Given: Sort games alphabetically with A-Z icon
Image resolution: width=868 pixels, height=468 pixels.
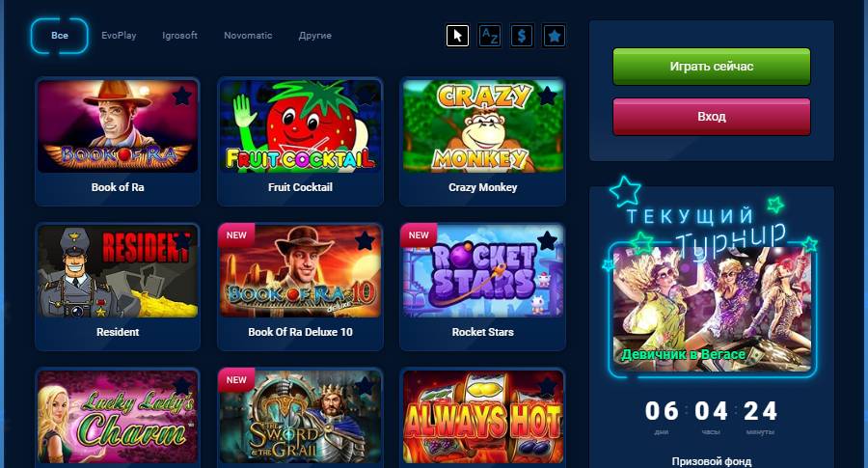Looking at the screenshot, I should pyautogui.click(x=489, y=36).
